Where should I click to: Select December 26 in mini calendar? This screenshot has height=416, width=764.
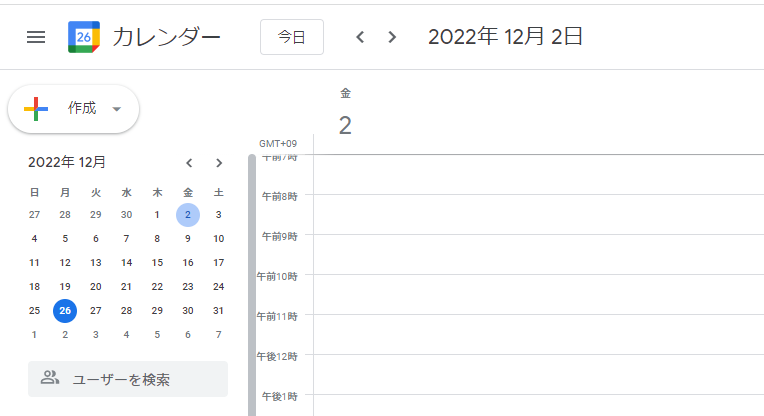coord(65,310)
